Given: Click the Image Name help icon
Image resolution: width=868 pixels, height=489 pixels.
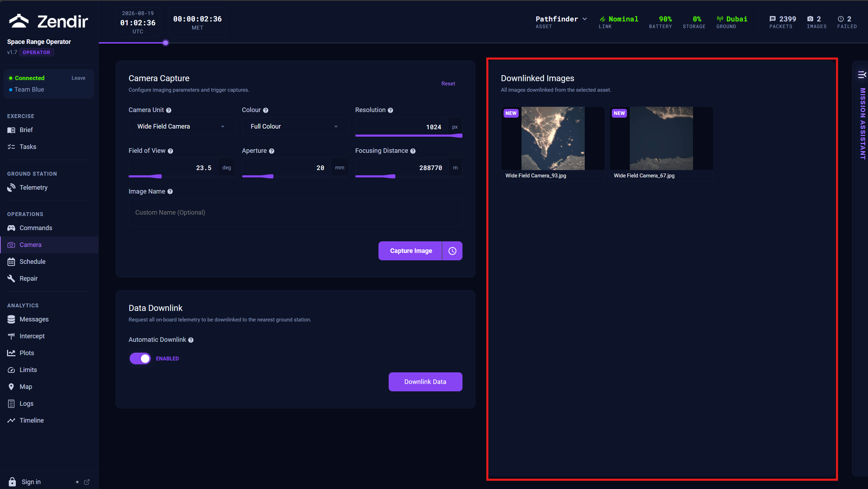Looking at the screenshot, I should pos(170,192).
